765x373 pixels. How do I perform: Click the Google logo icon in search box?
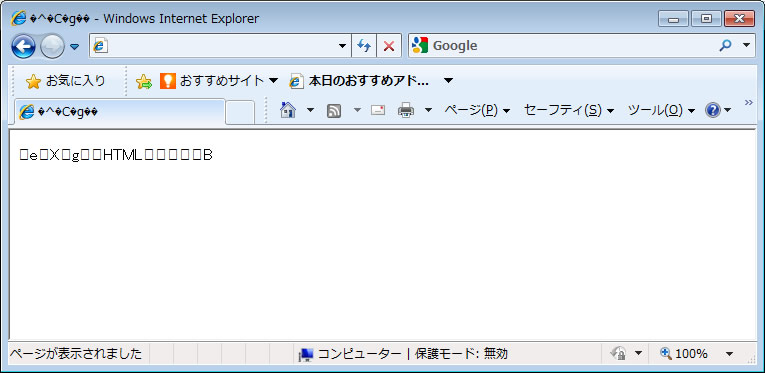[420, 45]
